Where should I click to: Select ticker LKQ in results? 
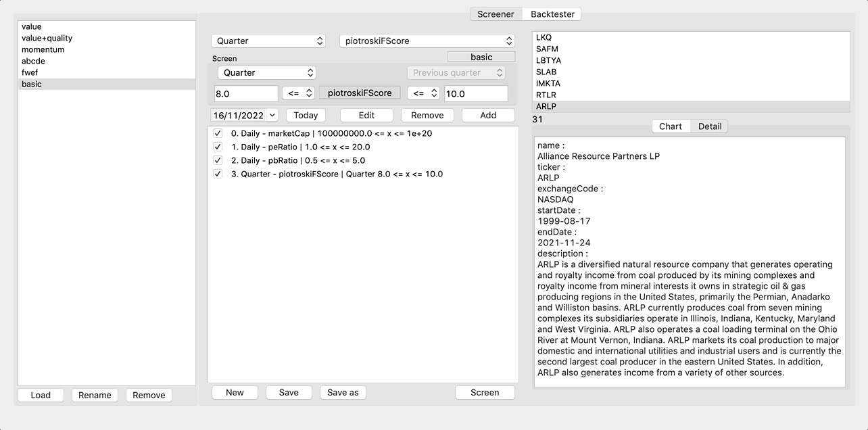[x=691, y=37]
